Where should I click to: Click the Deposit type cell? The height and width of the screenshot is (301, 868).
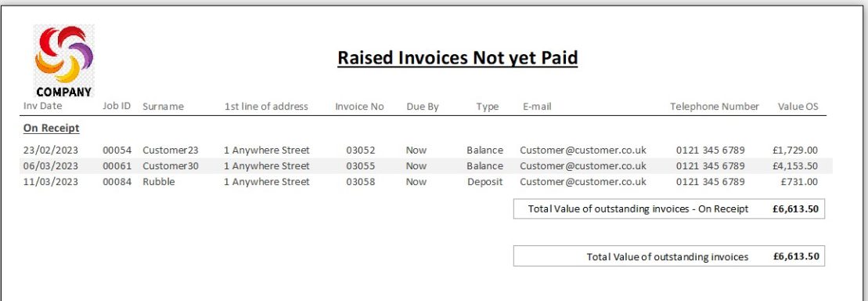(x=485, y=182)
